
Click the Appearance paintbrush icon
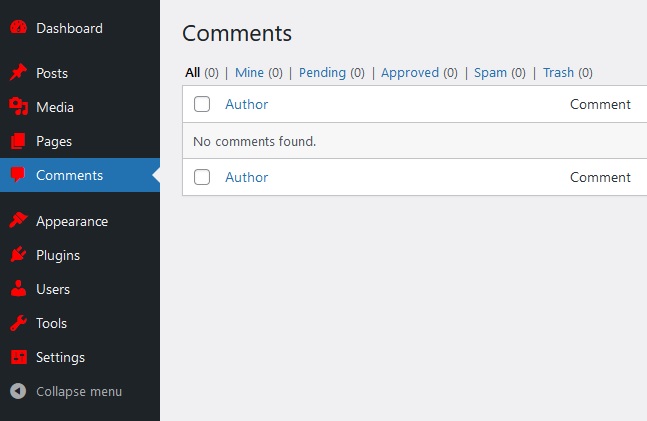click(x=18, y=221)
